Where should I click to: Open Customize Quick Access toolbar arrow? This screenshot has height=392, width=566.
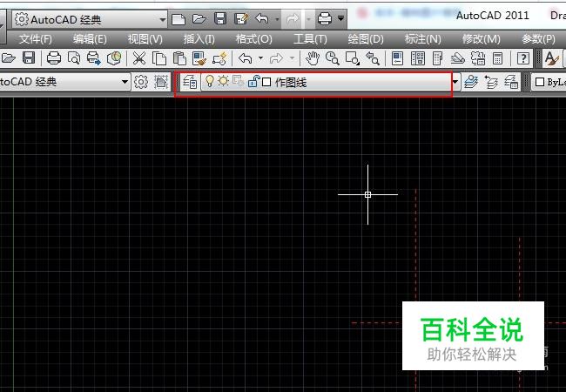(340, 18)
